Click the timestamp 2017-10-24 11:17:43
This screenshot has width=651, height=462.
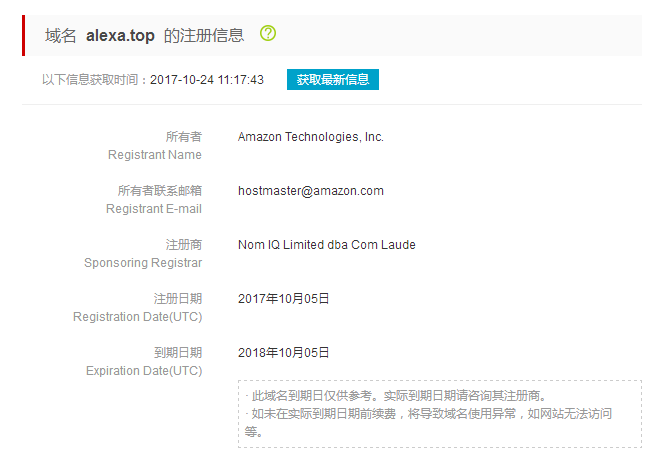click(207, 80)
